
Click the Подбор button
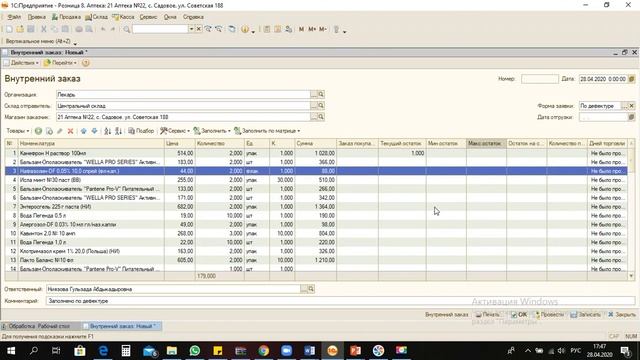[x=141, y=131]
